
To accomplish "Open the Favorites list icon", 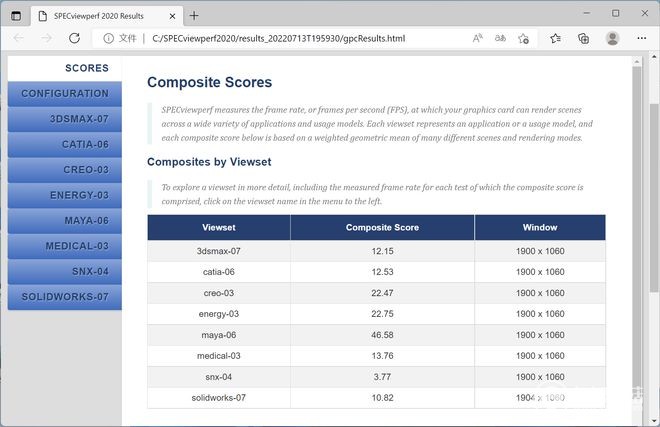I will [555, 38].
